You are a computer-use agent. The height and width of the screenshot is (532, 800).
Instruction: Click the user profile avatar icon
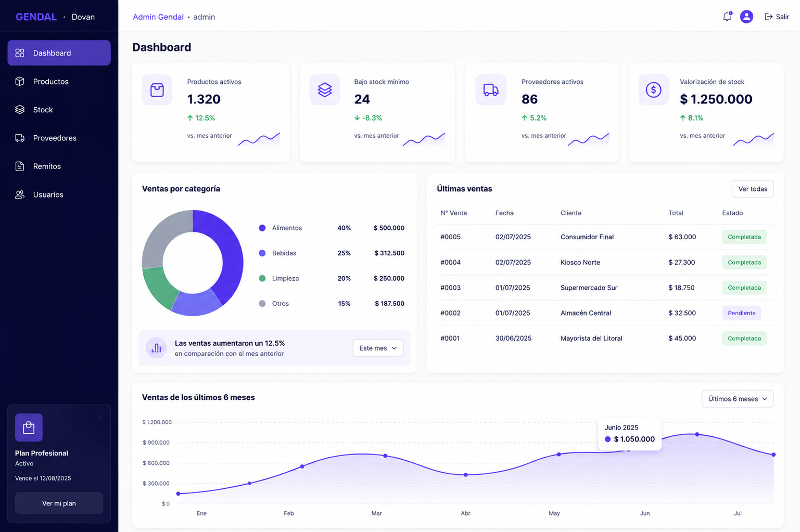click(x=746, y=17)
